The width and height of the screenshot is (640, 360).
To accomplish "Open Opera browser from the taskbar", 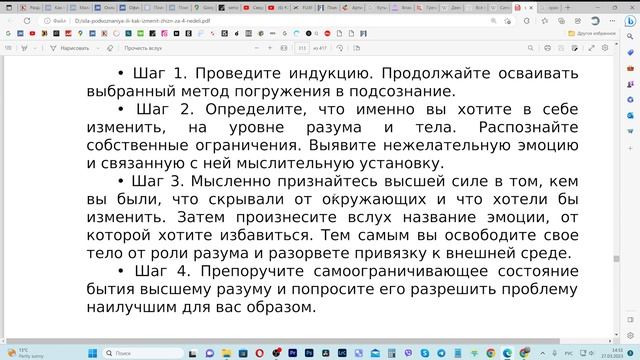I will point(260,353).
